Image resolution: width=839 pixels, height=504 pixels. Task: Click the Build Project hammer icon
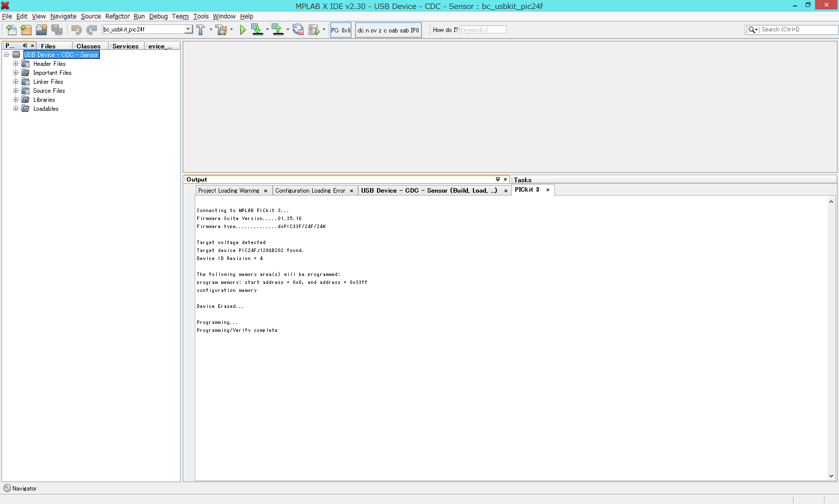(x=200, y=30)
